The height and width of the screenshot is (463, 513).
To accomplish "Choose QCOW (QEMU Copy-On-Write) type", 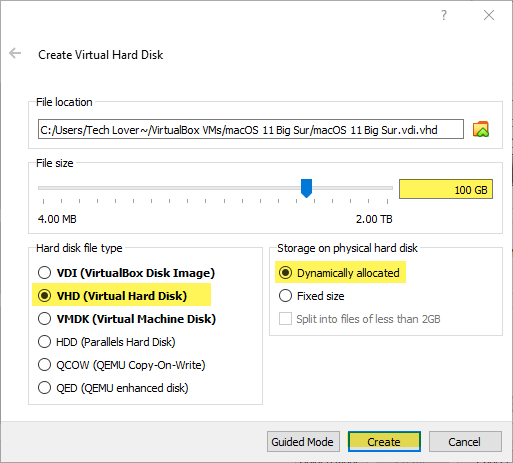I will coord(122,365).
